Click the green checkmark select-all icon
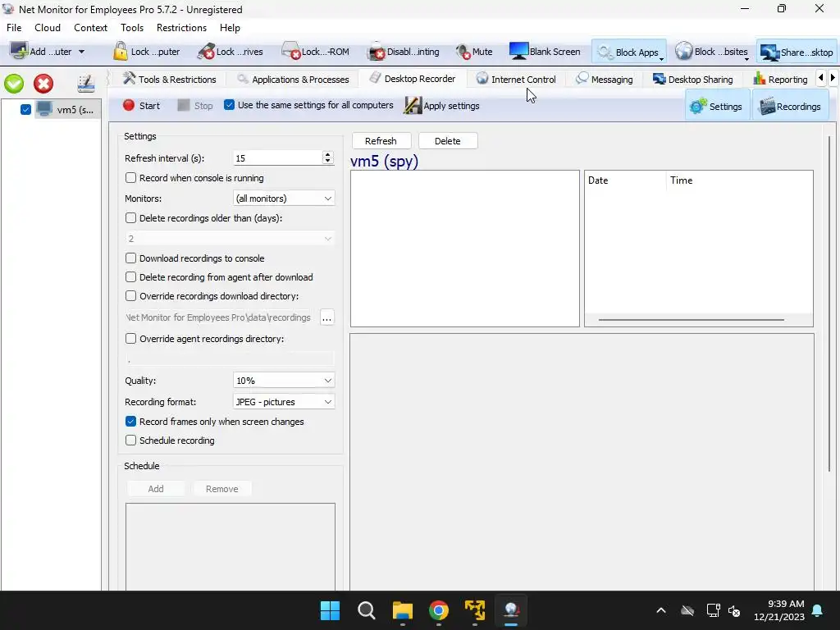Screen dimensions: 840x630 pos(14,84)
